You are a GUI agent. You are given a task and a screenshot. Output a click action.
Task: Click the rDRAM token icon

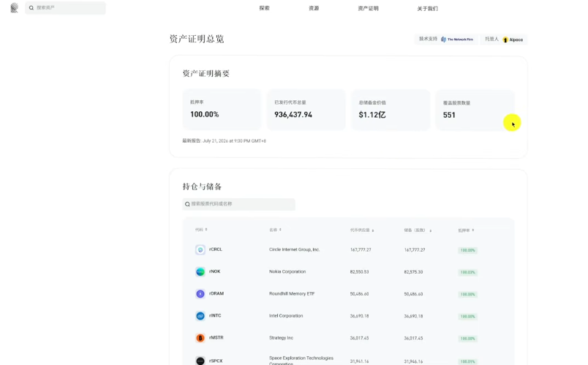[x=200, y=294]
